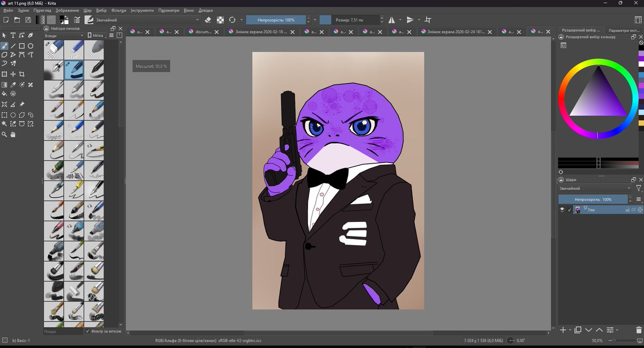Expand add-layer plus arrow menu
The width and height of the screenshot is (644, 348).
(x=570, y=330)
